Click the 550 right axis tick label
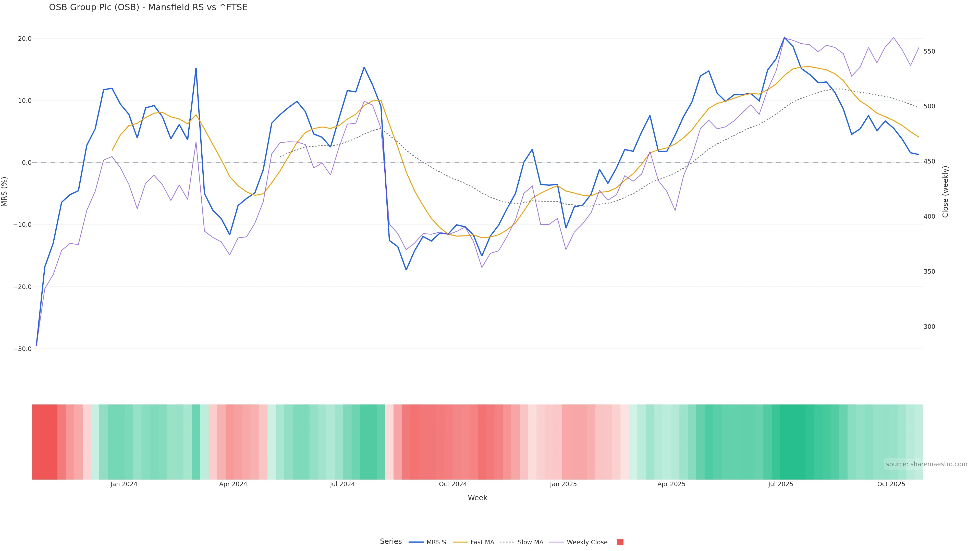Viewport: 980px width, 551px height. pyautogui.click(x=929, y=51)
